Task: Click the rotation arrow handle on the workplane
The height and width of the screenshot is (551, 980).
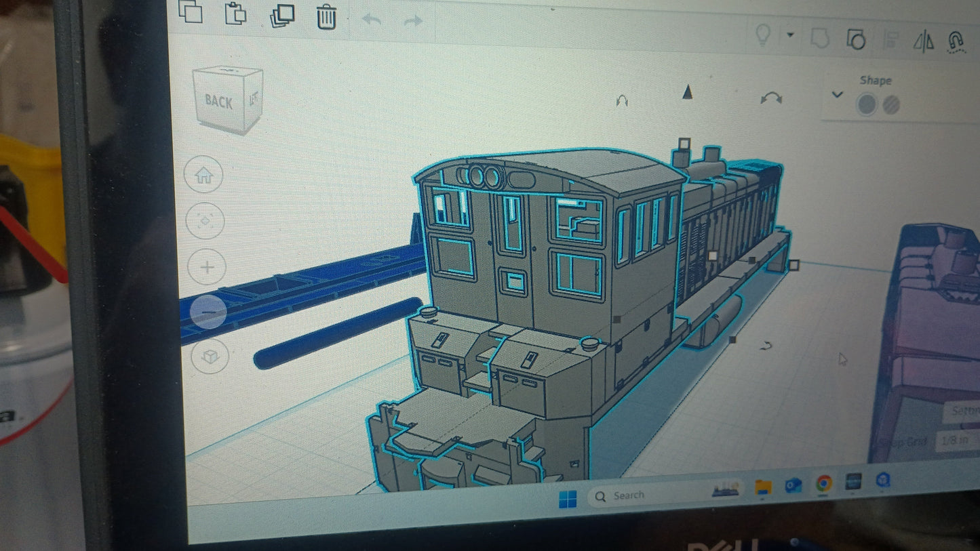Action: pos(766,346)
